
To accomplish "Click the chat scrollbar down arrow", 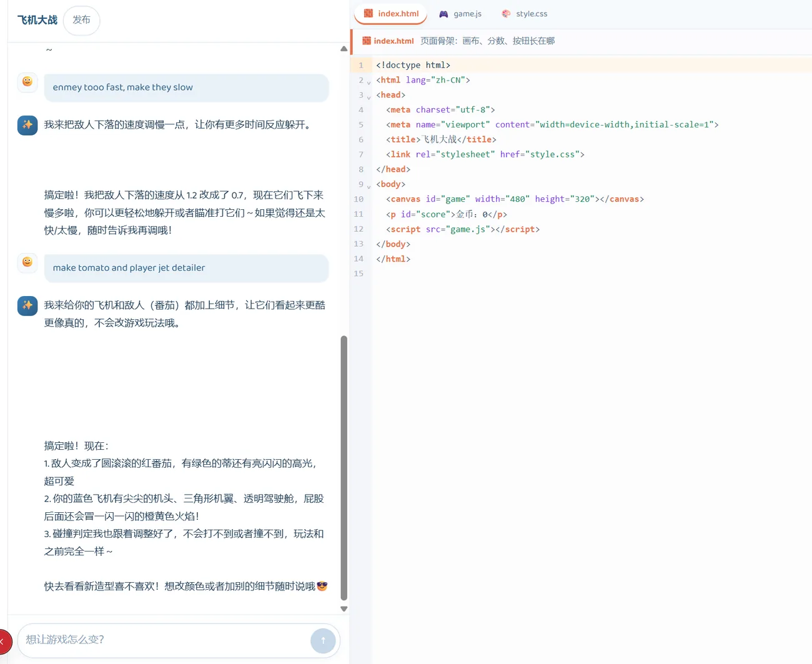I will (x=344, y=608).
